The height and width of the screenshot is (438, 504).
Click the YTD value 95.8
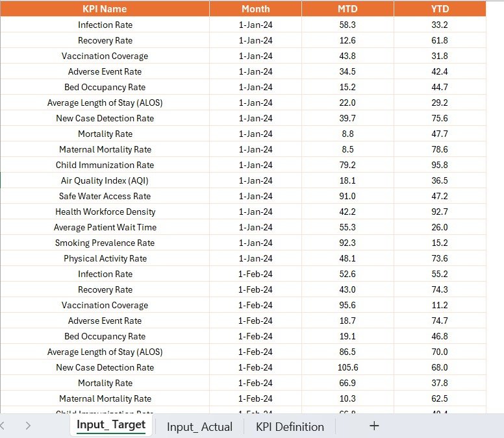440,165
